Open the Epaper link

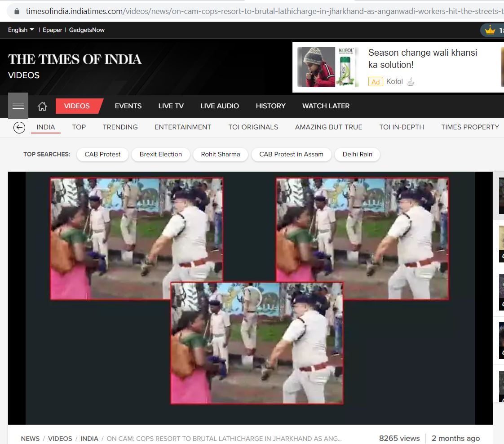pyautogui.click(x=53, y=30)
